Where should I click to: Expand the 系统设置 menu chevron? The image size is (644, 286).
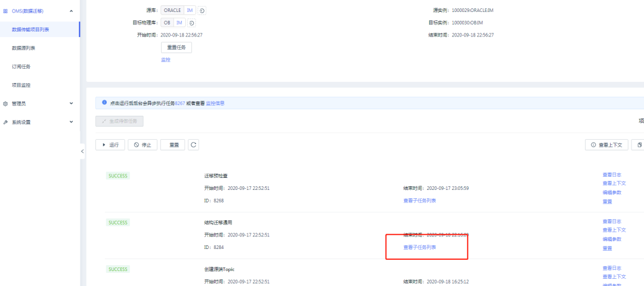click(72, 122)
